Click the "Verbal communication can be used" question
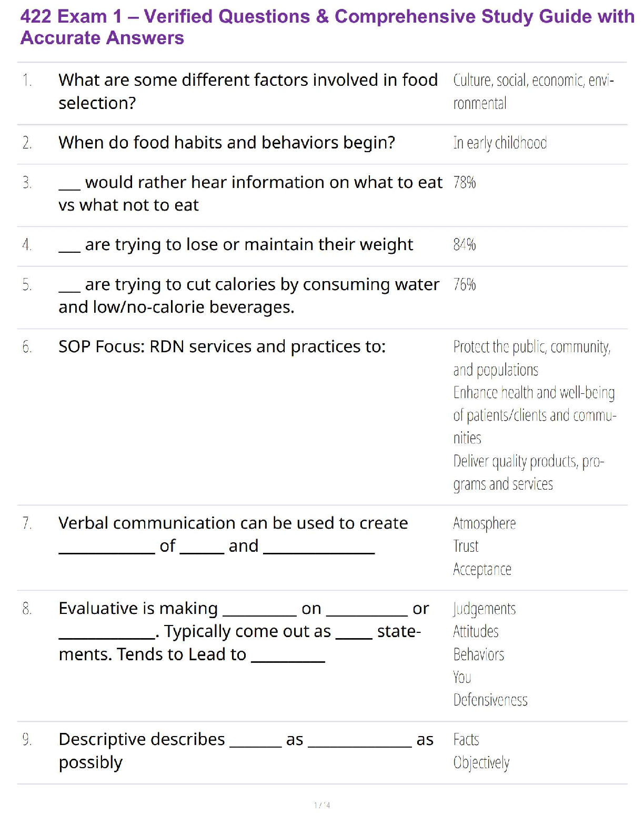 coord(233,523)
